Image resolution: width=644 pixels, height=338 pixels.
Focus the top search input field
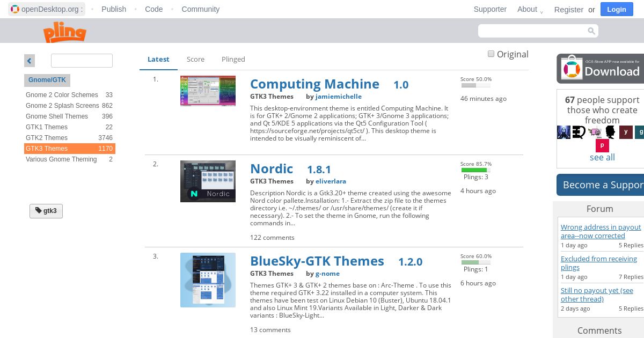[x=538, y=31]
